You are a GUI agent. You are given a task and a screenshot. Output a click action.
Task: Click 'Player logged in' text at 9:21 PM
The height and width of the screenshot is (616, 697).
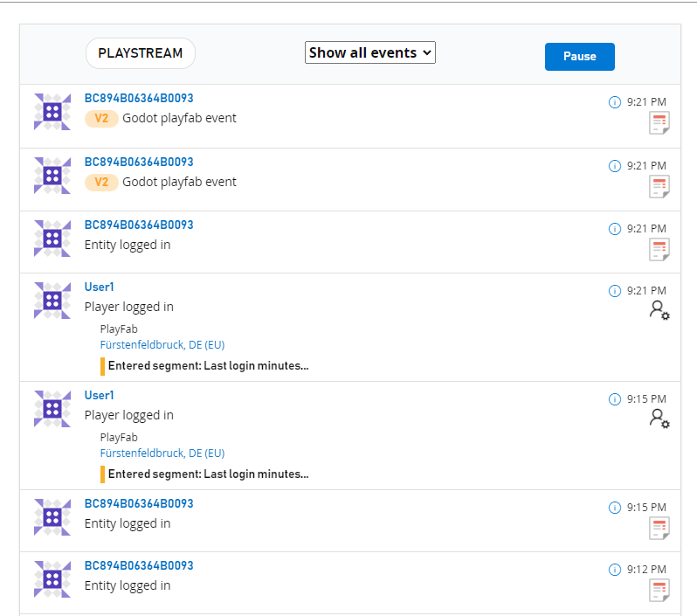pyautogui.click(x=129, y=307)
